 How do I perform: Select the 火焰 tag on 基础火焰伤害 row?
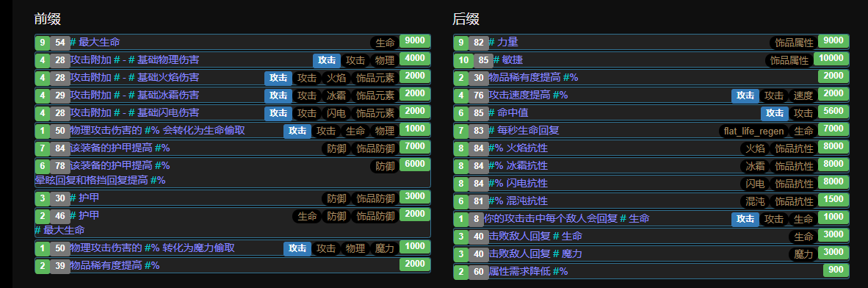[336, 78]
